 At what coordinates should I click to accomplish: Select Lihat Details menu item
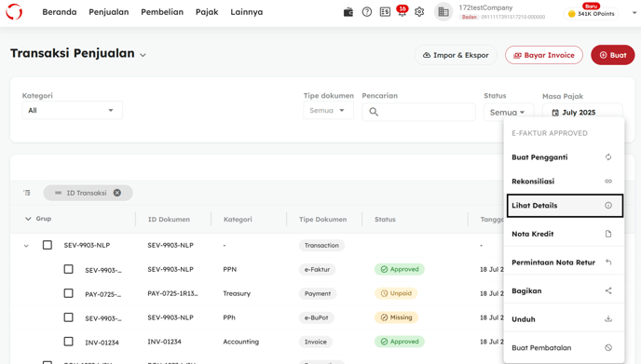[x=565, y=206]
